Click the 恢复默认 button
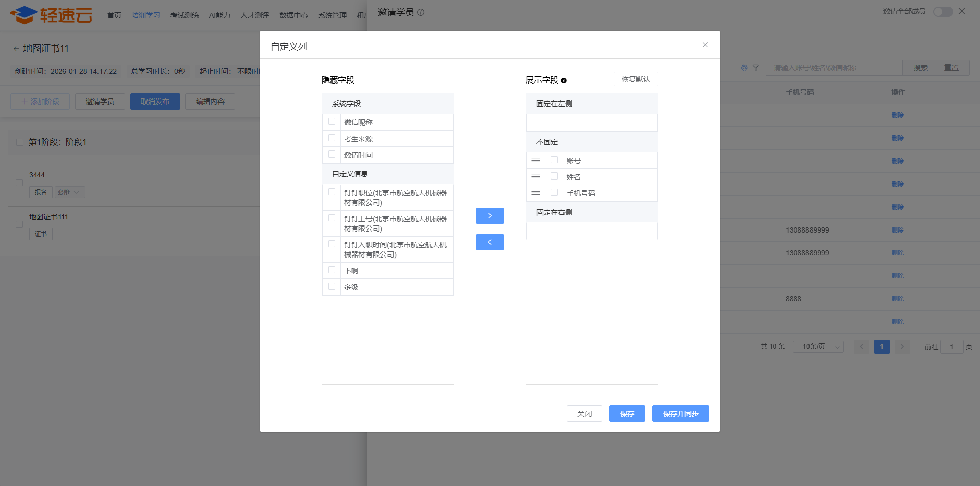The height and width of the screenshot is (486, 980). tap(635, 79)
